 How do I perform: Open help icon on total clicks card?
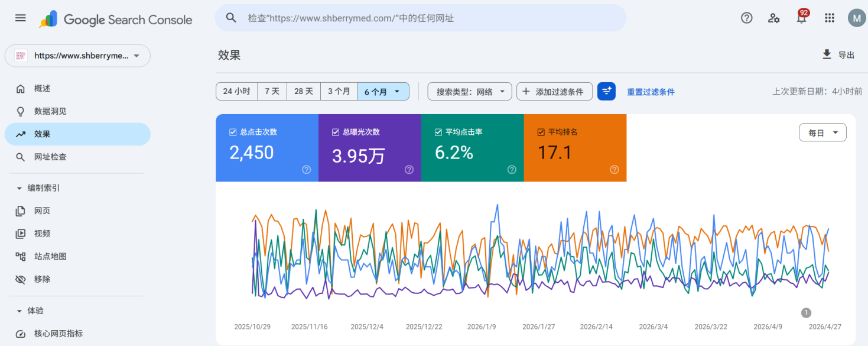(x=306, y=170)
